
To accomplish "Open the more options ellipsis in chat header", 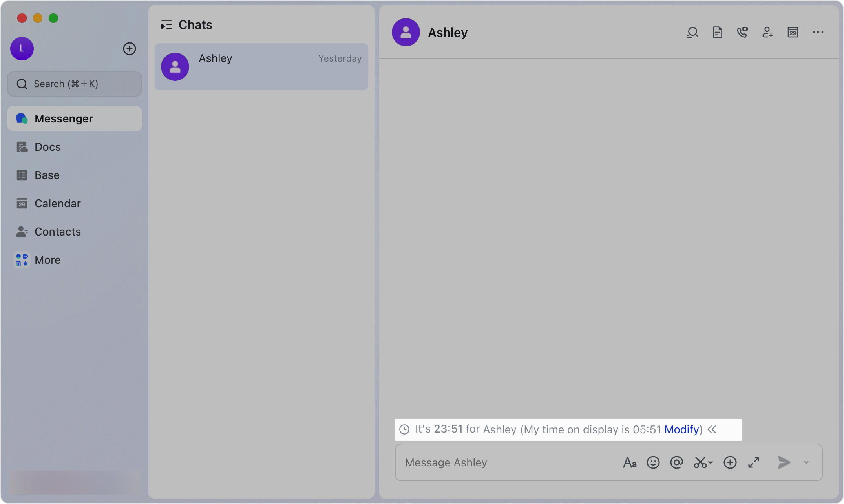I will tap(818, 33).
